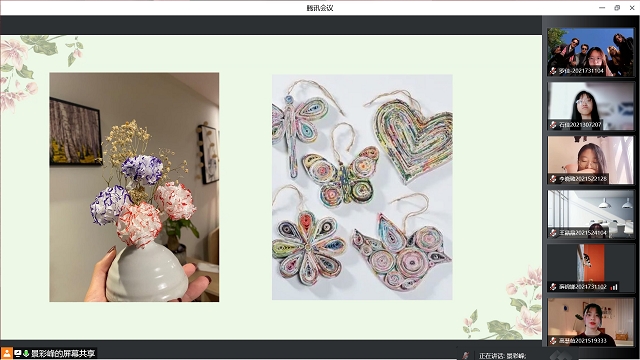
Task: Click muted mic icon beside name 2021731102
Action: tap(553, 287)
